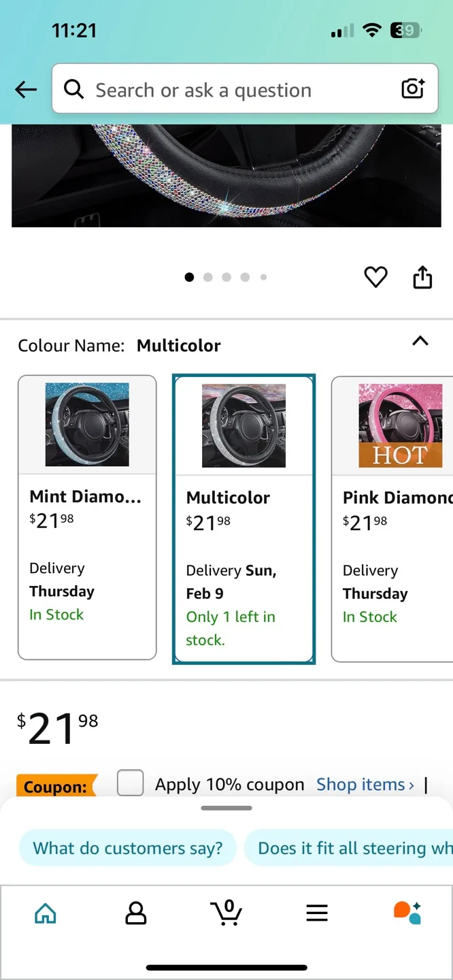Open camera search with lens icon
453x980 pixels.
point(413,89)
